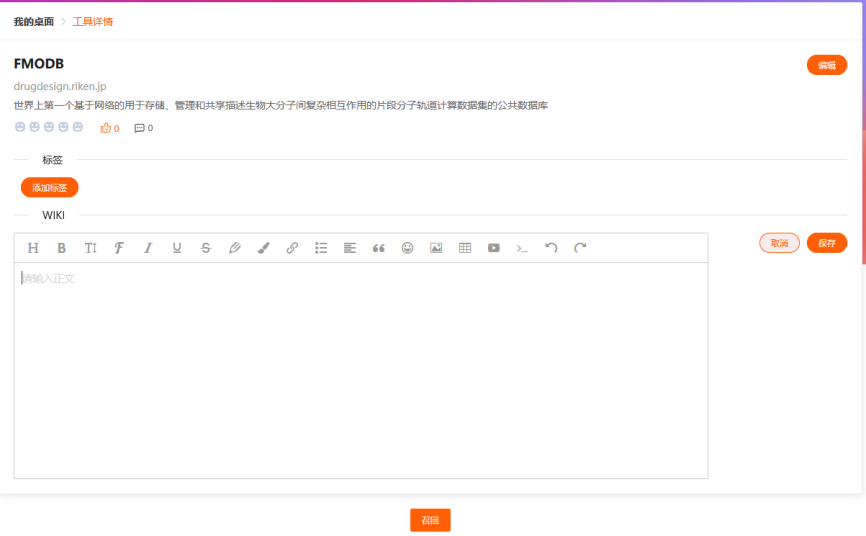Click the comment bubble icon
Screen dimensions: 866x536
139,128
